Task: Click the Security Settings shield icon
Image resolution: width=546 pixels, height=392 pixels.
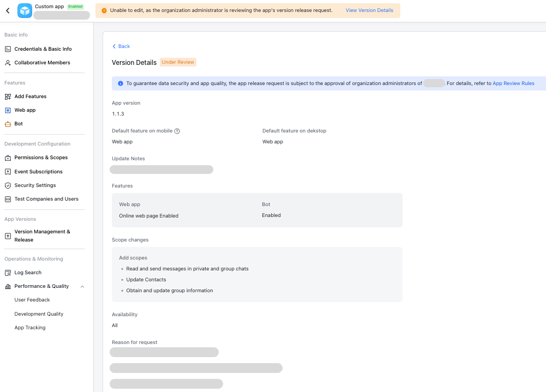Action: pyautogui.click(x=8, y=185)
